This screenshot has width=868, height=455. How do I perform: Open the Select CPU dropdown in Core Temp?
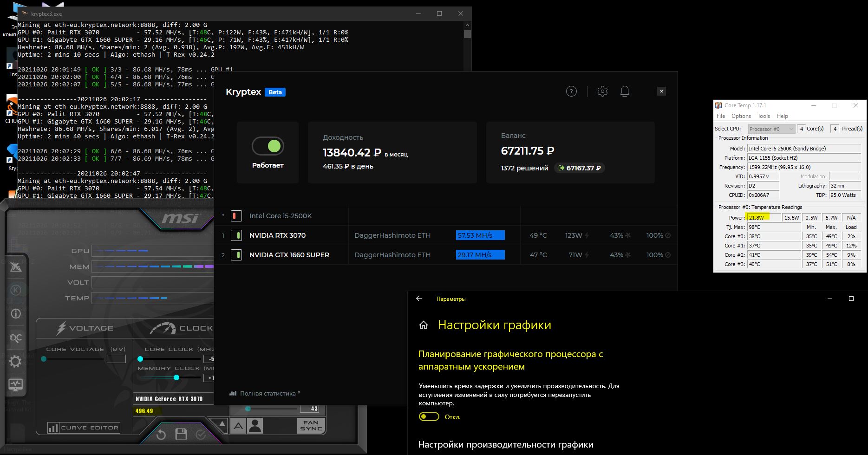coord(771,129)
